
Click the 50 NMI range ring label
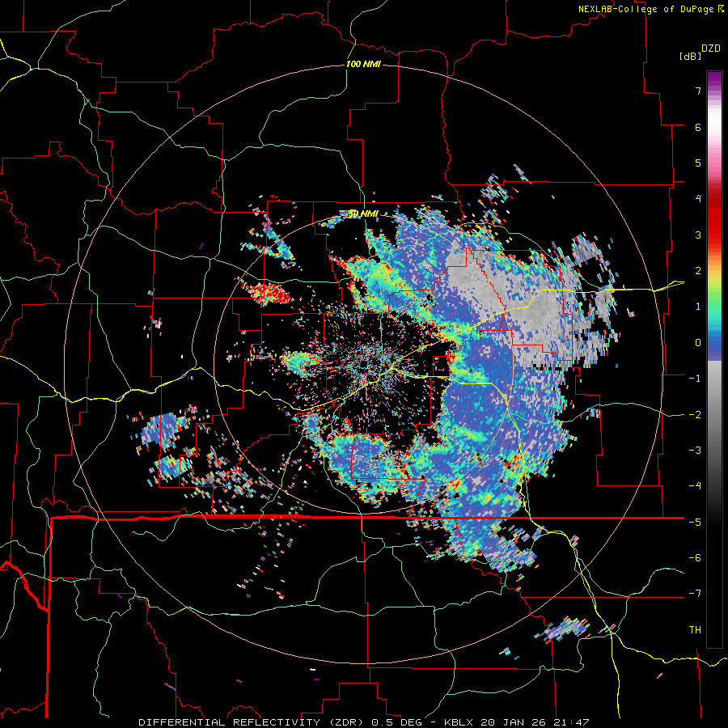363,214
